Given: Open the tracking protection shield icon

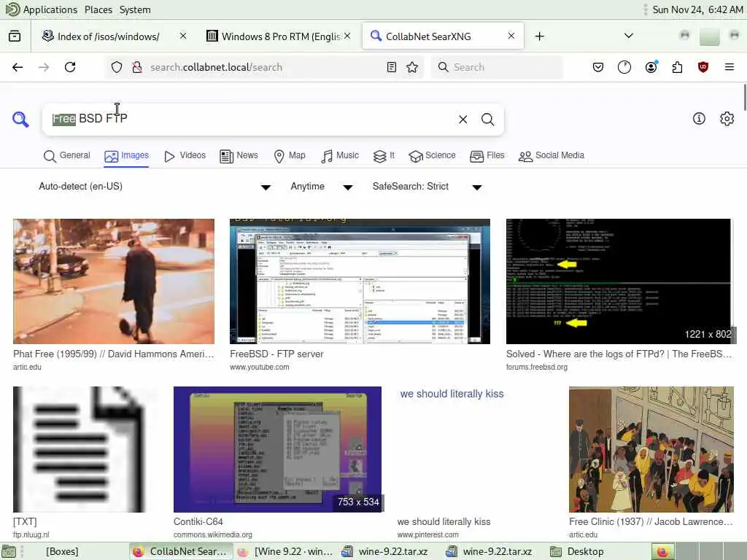Looking at the screenshot, I should [117, 67].
